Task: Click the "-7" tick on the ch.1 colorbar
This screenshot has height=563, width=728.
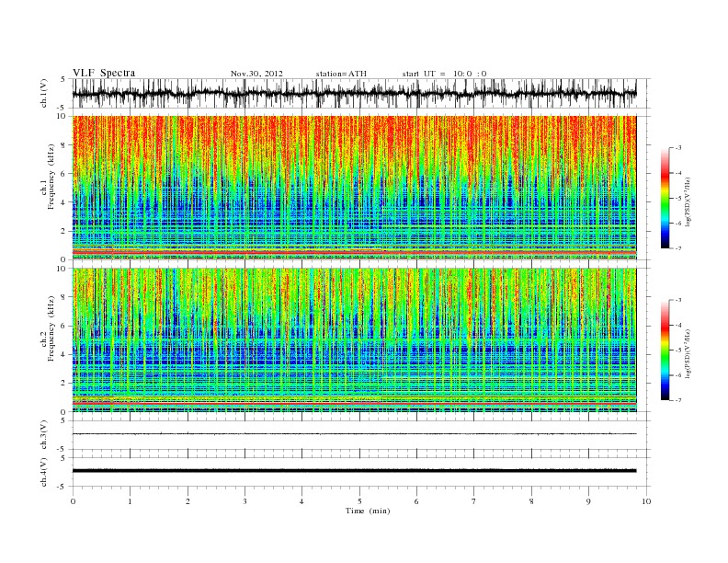Action: click(x=677, y=248)
